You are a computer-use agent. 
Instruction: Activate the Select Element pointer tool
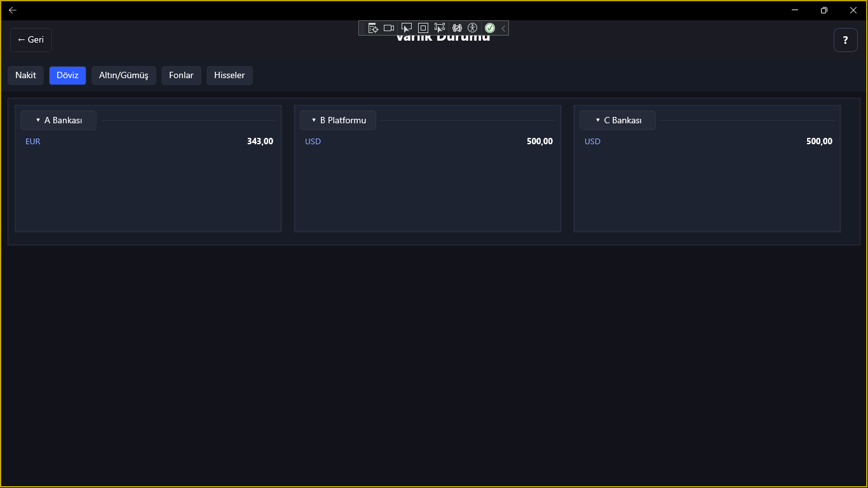[x=407, y=28]
